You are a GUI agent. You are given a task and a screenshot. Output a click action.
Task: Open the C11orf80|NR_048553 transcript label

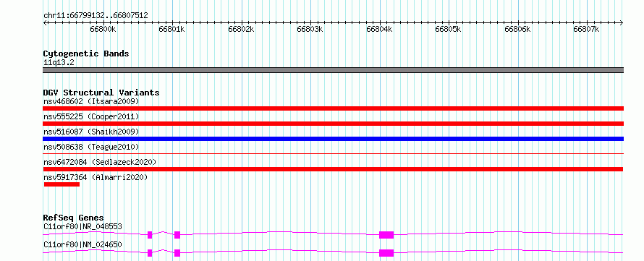pos(82,226)
